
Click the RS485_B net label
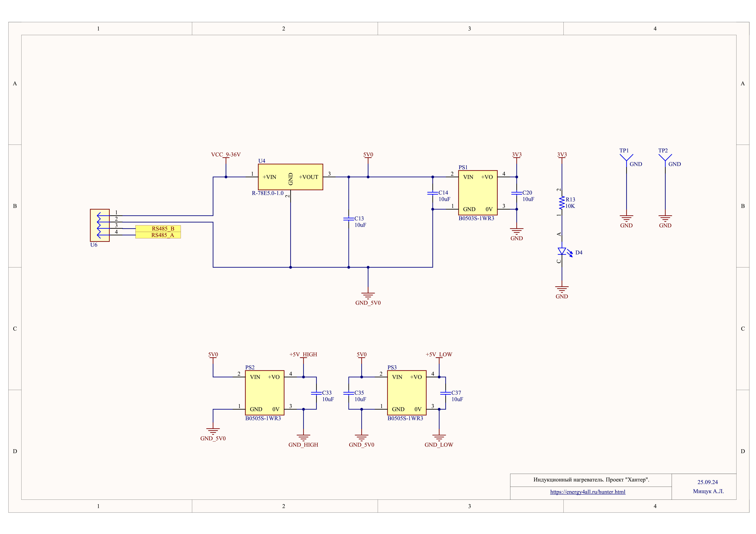coord(158,228)
